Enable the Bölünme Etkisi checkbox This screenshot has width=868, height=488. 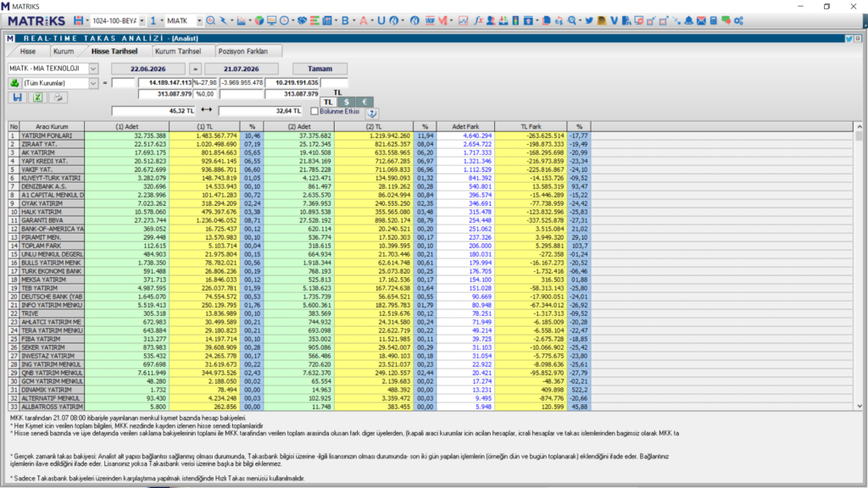[314, 111]
